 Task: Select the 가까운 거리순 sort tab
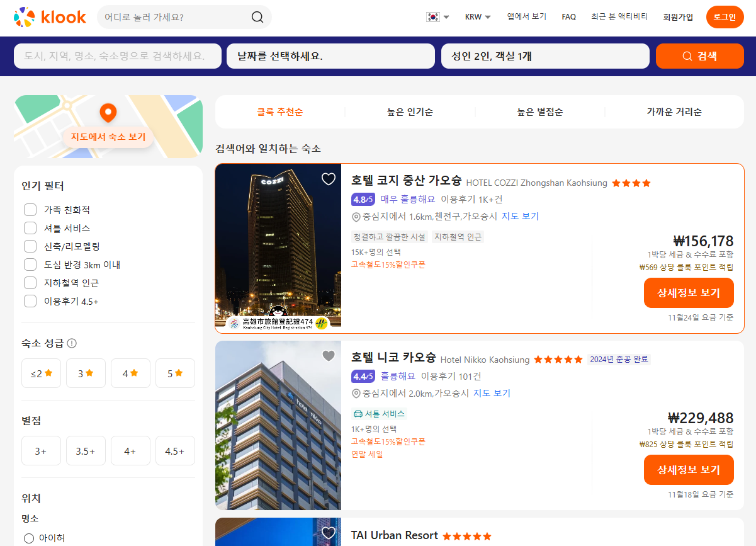coord(674,112)
